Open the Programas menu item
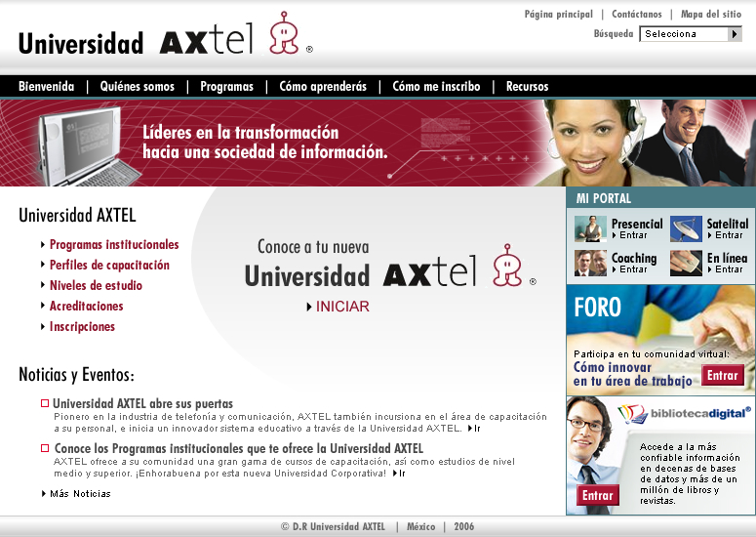756x537 pixels. tap(226, 86)
